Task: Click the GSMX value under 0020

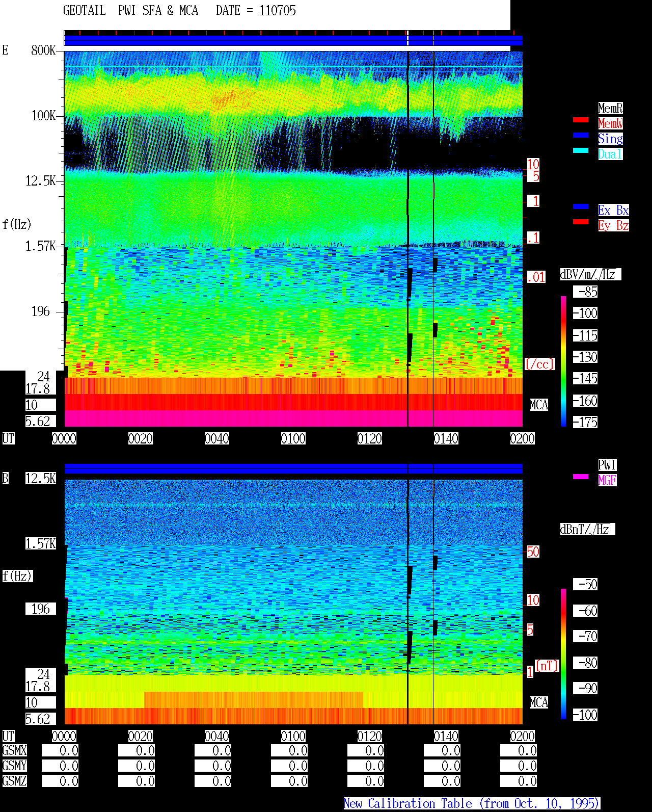Action: tap(137, 750)
